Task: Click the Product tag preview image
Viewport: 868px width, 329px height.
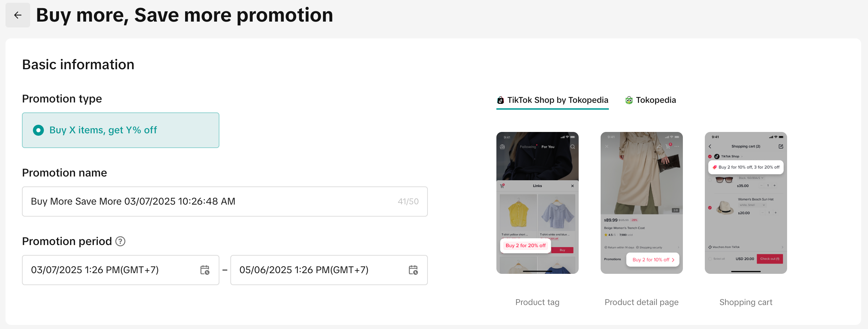Action: click(537, 203)
